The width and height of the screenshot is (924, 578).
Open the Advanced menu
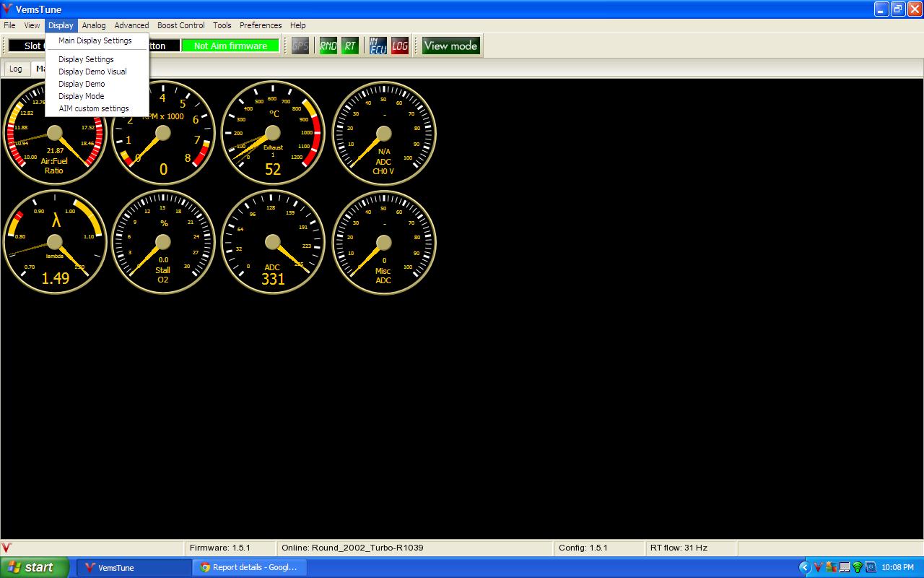click(x=131, y=25)
